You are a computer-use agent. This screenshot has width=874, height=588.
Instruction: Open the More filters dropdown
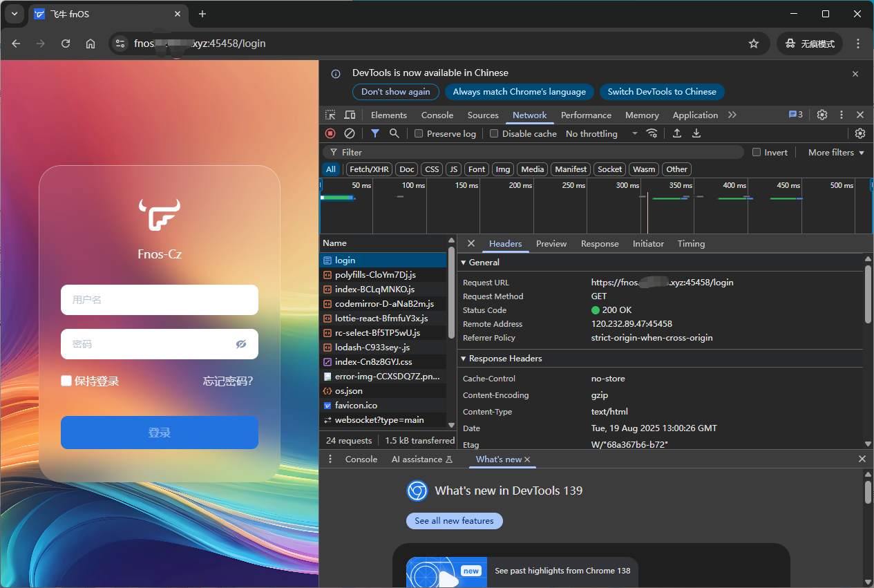[836, 152]
